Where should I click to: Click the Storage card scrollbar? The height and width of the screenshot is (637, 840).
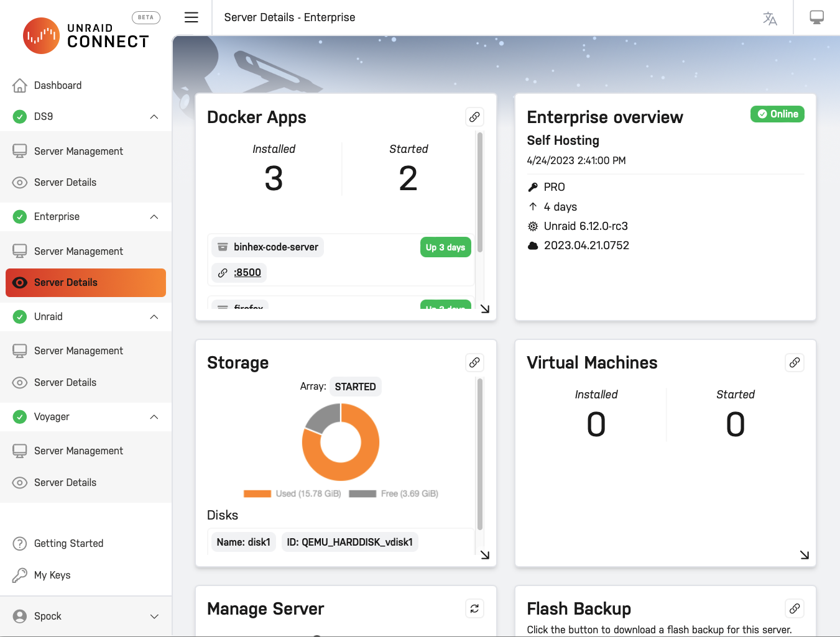point(480,454)
